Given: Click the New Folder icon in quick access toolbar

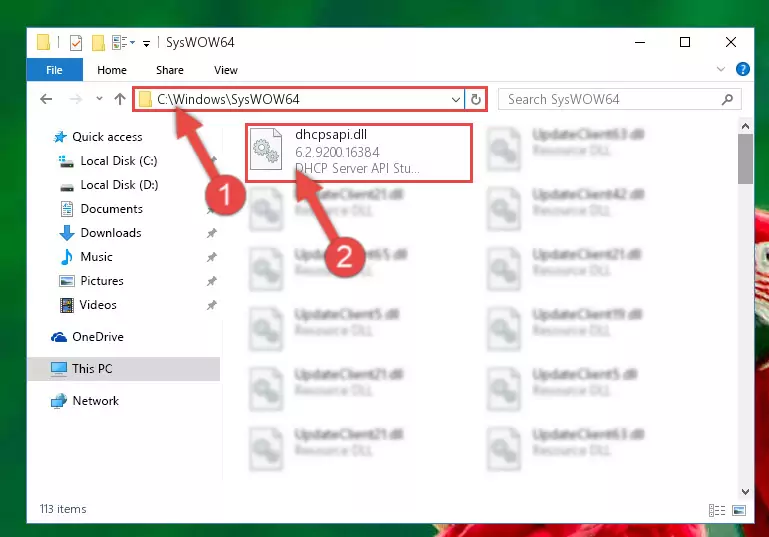Looking at the screenshot, I should click(99, 43).
